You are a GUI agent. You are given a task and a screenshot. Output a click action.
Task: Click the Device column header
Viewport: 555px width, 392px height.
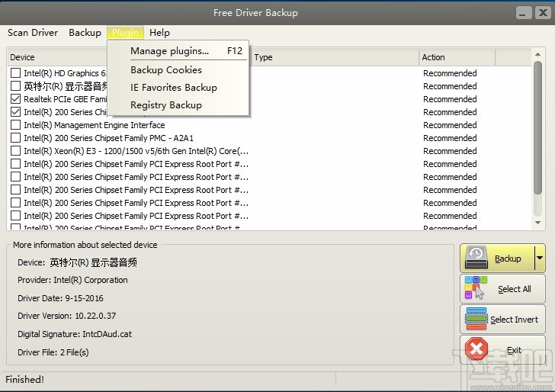tap(59, 57)
